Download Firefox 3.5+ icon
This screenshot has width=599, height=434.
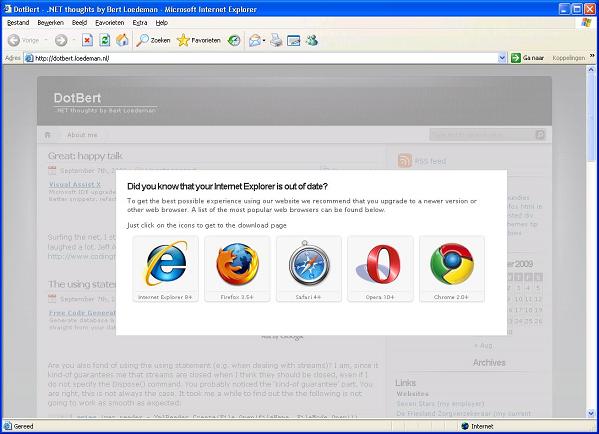(x=237, y=269)
